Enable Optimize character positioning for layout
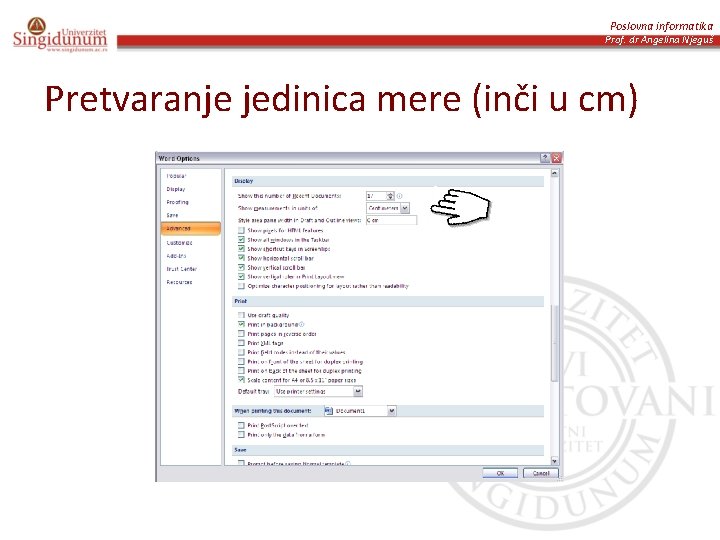 (241, 286)
